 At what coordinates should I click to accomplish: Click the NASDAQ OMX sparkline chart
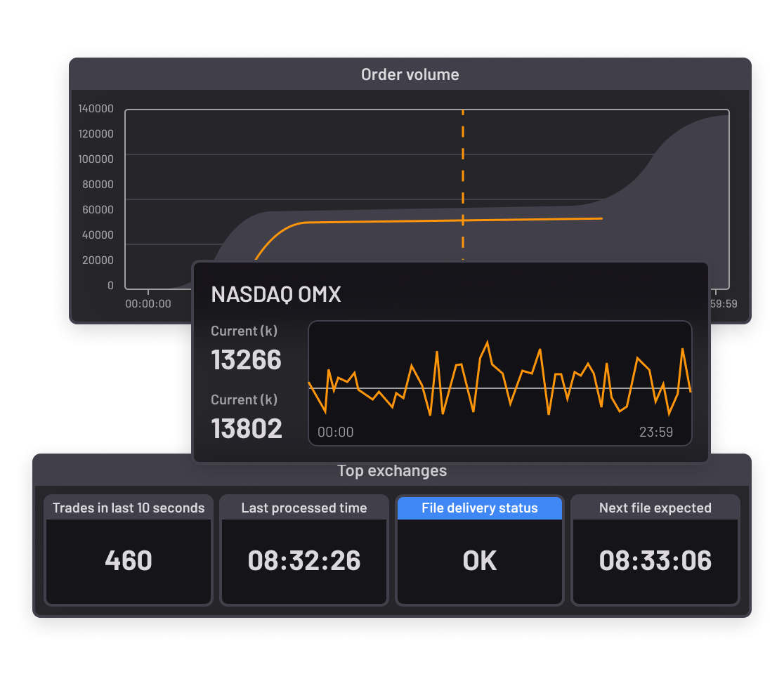coord(499,383)
